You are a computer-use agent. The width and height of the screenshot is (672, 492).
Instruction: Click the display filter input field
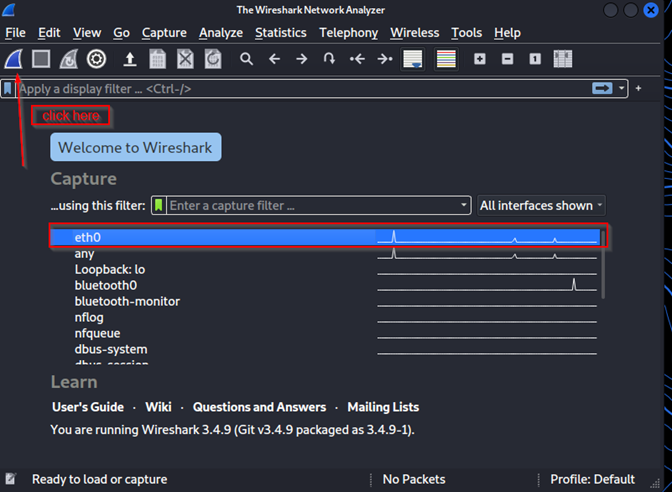click(303, 89)
